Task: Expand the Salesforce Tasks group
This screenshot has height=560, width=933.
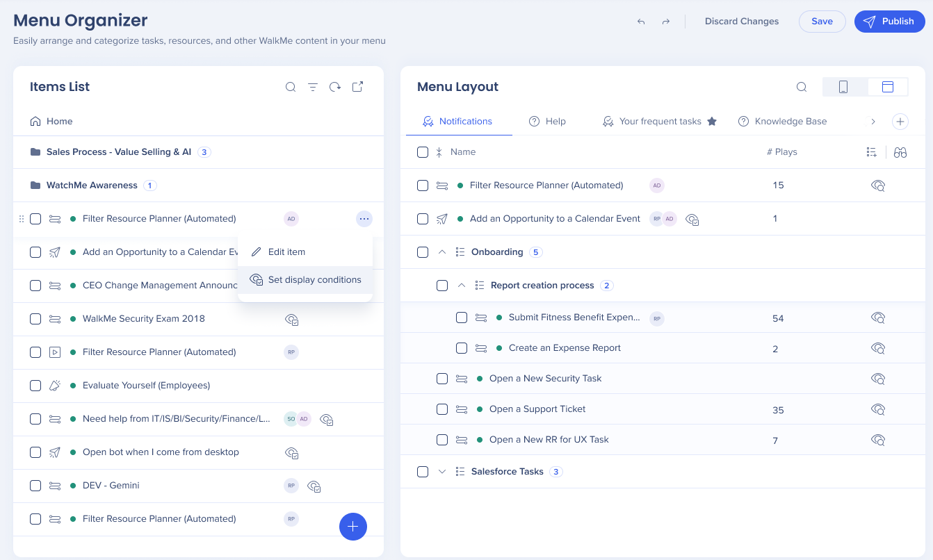Action: coord(442,472)
